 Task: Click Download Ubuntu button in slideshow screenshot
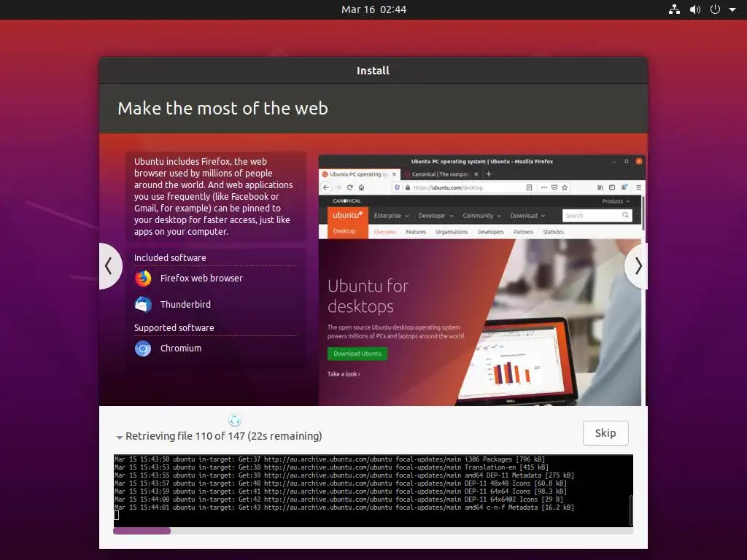click(357, 354)
